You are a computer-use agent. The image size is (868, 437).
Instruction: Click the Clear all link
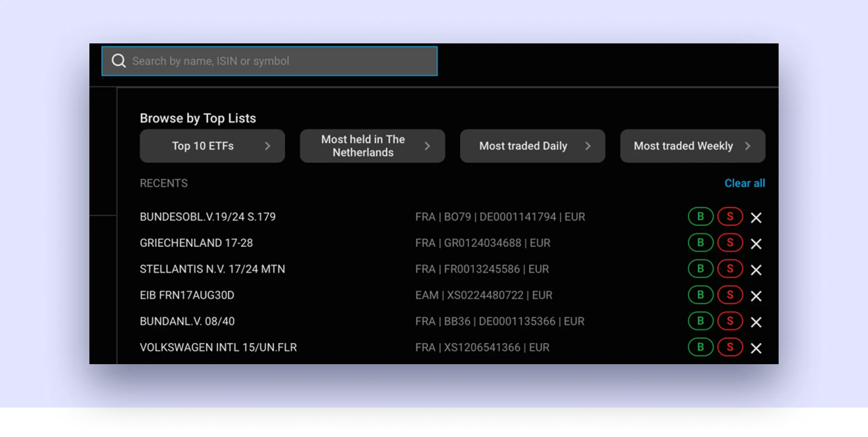point(745,183)
